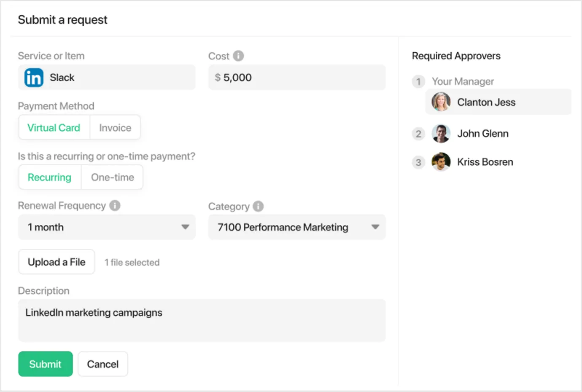Viewport: 582px width, 392px height.
Task: Click the Upload a File button
Action: coord(57,262)
